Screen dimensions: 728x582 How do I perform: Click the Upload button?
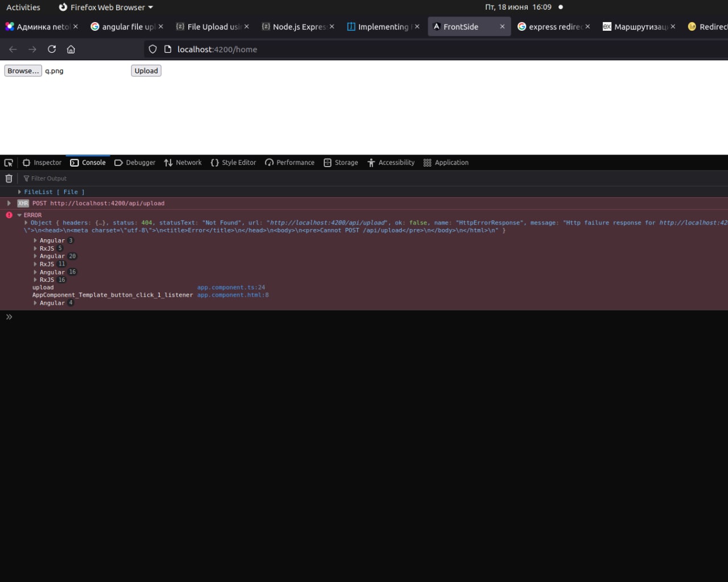coord(146,71)
